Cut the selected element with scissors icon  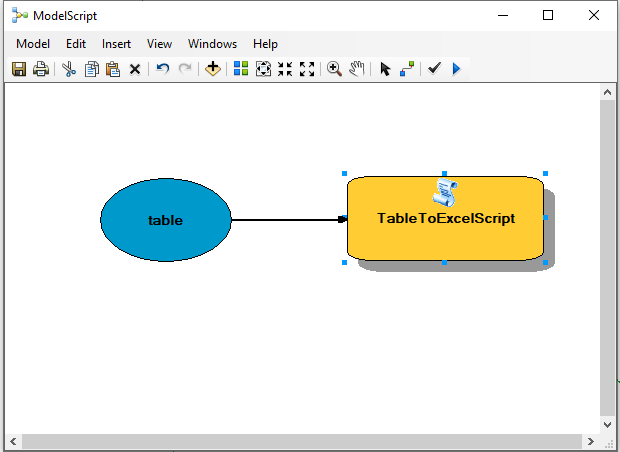tap(69, 69)
